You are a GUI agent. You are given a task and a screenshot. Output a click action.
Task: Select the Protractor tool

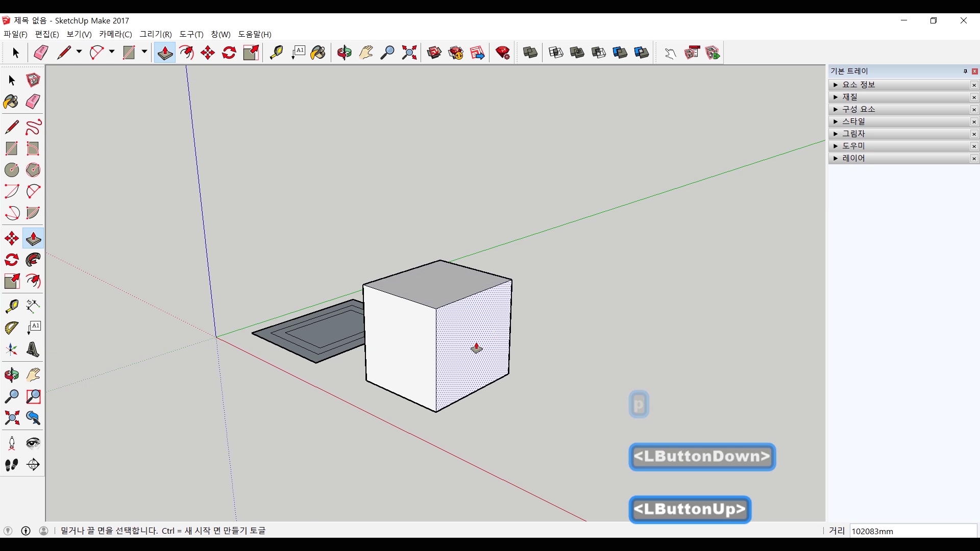click(x=11, y=328)
